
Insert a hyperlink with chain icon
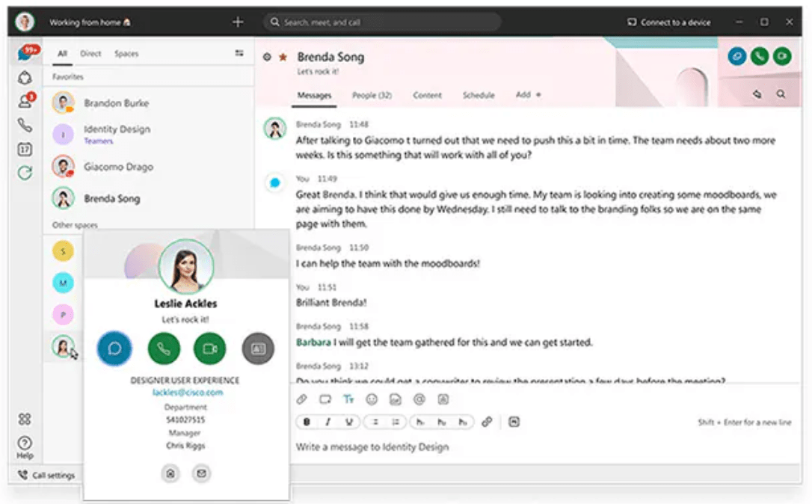[487, 422]
